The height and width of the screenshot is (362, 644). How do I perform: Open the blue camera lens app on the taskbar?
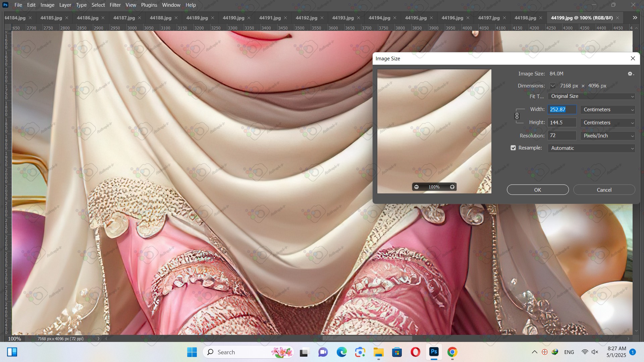[360, 352]
